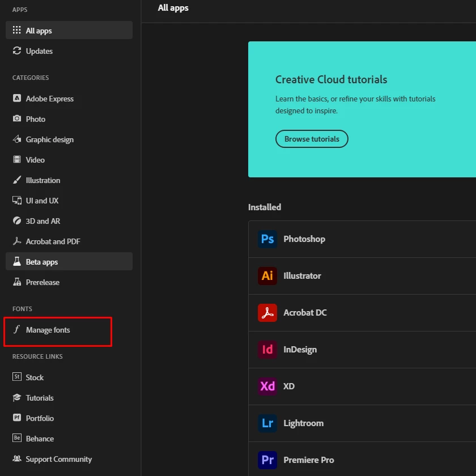This screenshot has width=476, height=476.
Task: Click the Photoshop Ps app icon
Action: click(267, 239)
